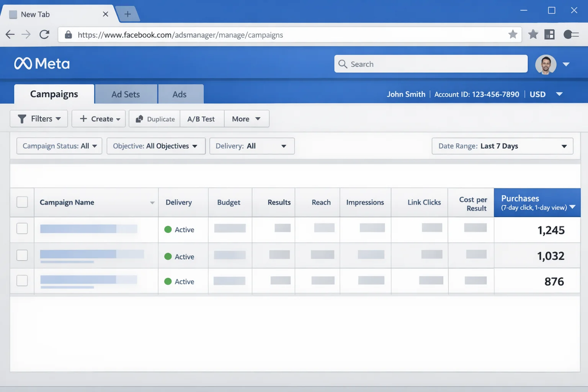588x392 pixels.
Task: Click the Duplicate icon
Action: coord(139,119)
